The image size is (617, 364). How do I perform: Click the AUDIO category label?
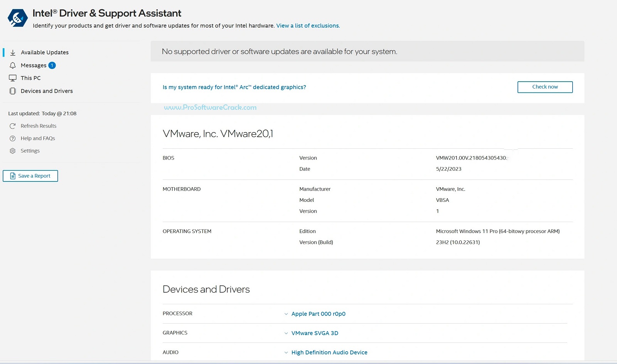[x=170, y=352]
